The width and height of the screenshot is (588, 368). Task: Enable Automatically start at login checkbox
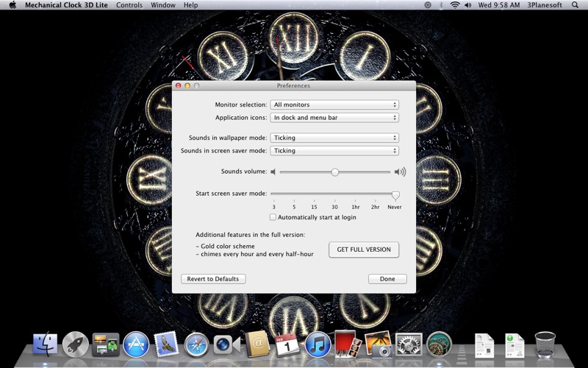pyautogui.click(x=273, y=217)
